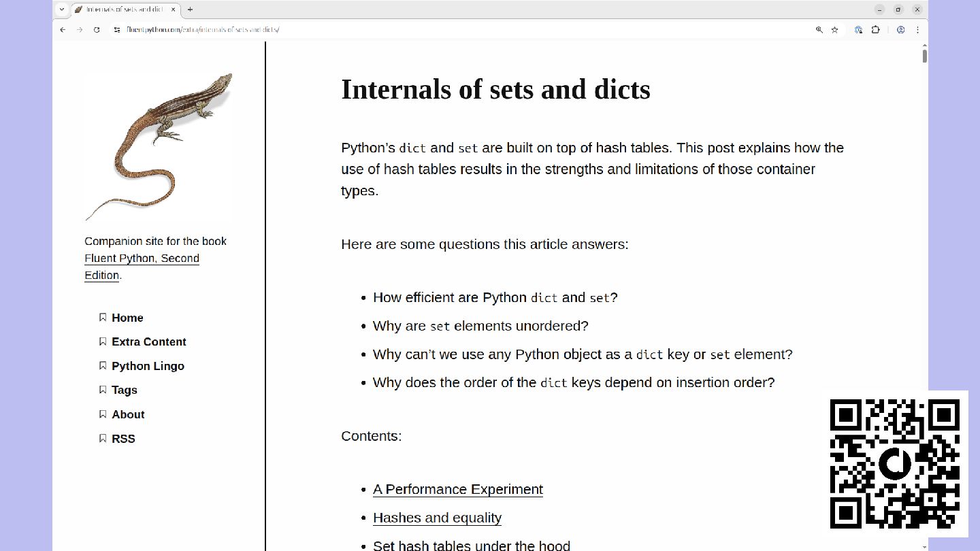Screen dimensions: 980x551
Task: Jump to A Performance Experiment section
Action: pyautogui.click(x=458, y=489)
